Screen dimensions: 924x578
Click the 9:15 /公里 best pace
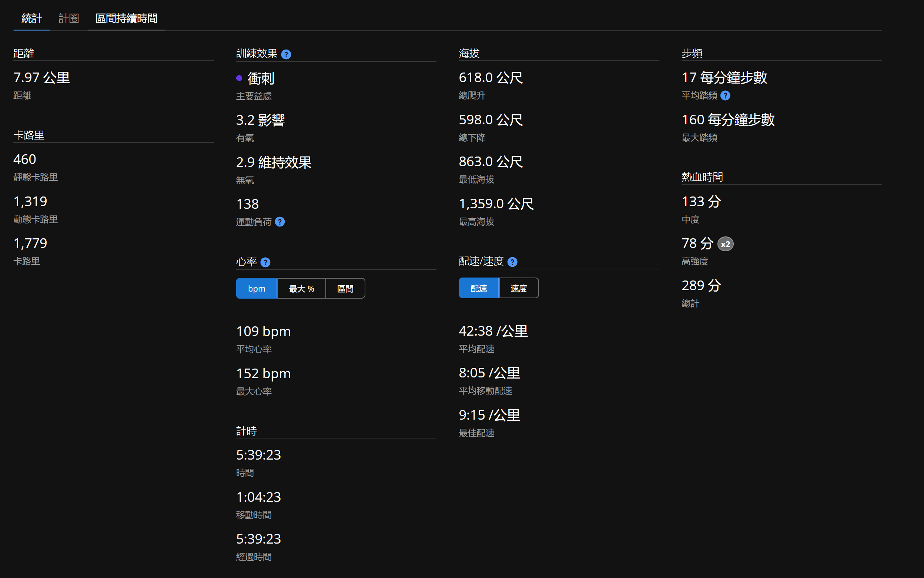coord(489,415)
